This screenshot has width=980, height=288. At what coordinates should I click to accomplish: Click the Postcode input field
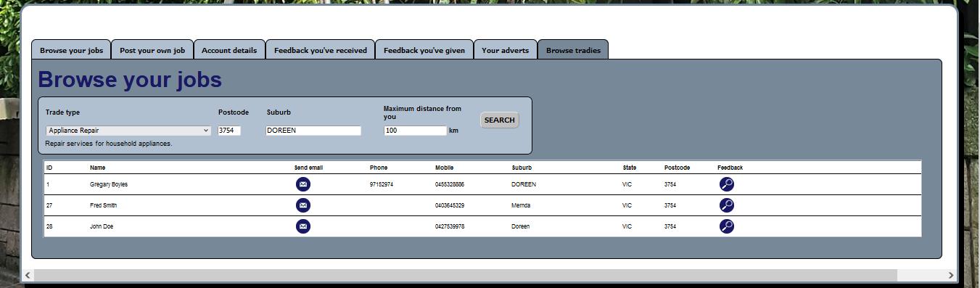(x=229, y=131)
